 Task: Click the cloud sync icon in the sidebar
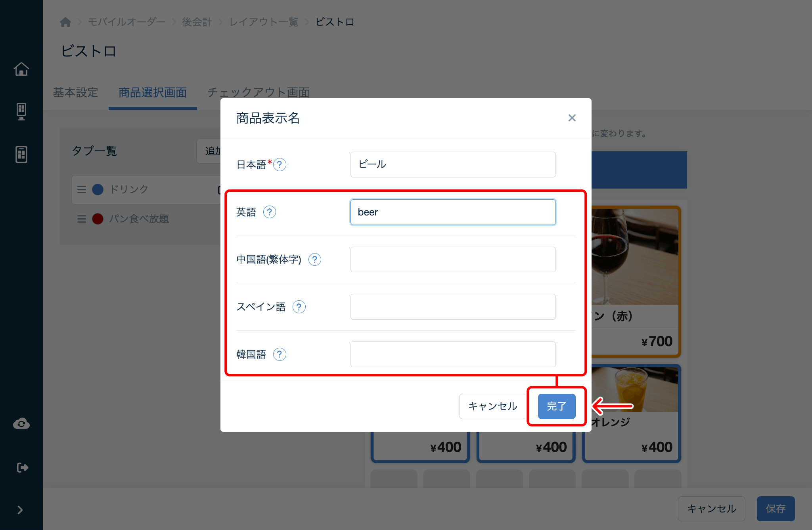(21, 423)
